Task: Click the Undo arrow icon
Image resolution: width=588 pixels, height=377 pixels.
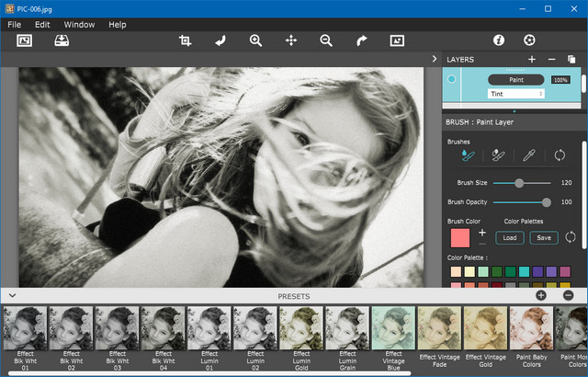Action: click(220, 40)
